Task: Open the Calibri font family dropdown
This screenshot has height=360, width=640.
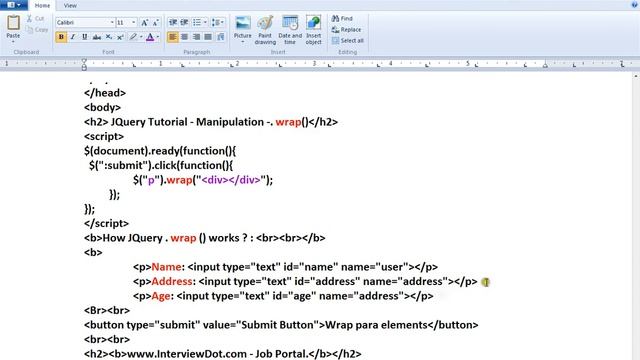Action: click(112, 22)
